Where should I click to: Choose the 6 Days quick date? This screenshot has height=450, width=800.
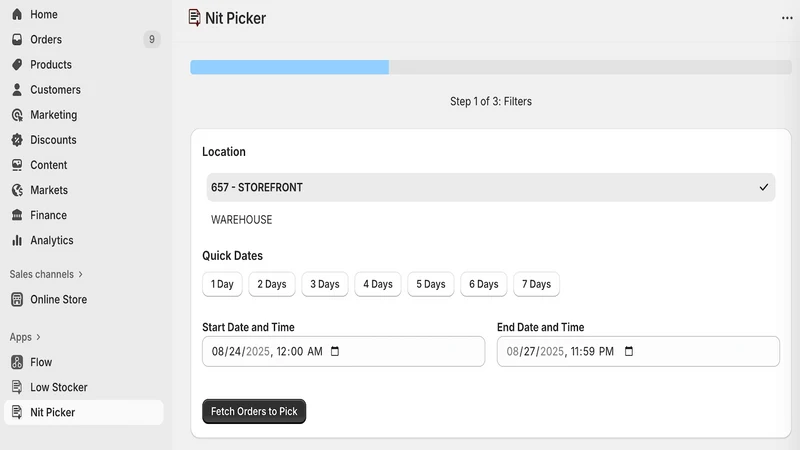[484, 284]
